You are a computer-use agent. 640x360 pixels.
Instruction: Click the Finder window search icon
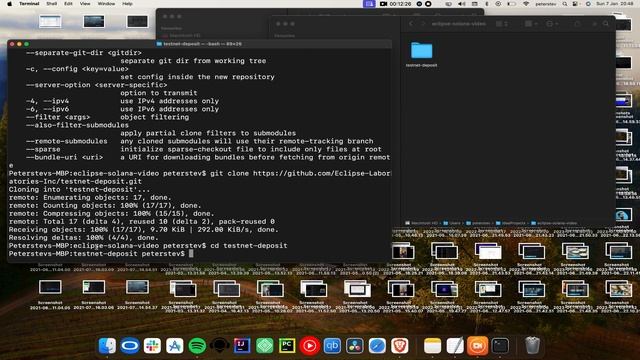pos(606,24)
